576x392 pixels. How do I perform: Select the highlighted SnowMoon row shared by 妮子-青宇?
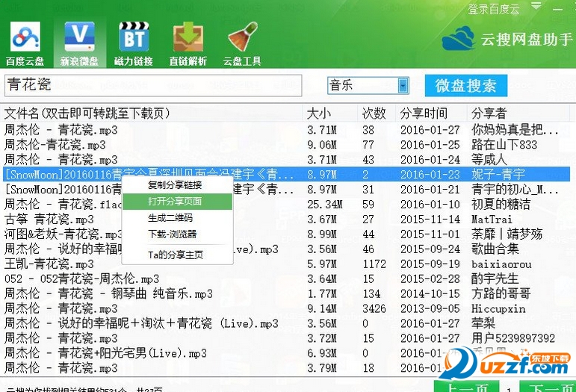[287, 174]
